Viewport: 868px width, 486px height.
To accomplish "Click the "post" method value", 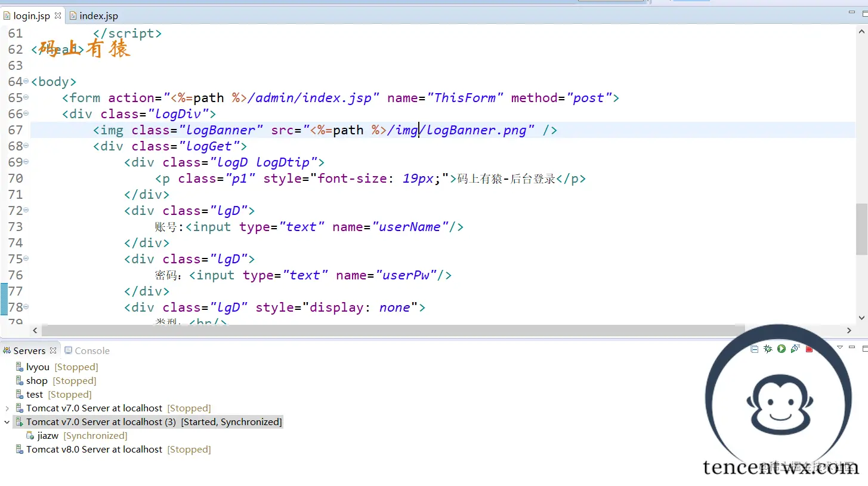I will tap(589, 97).
